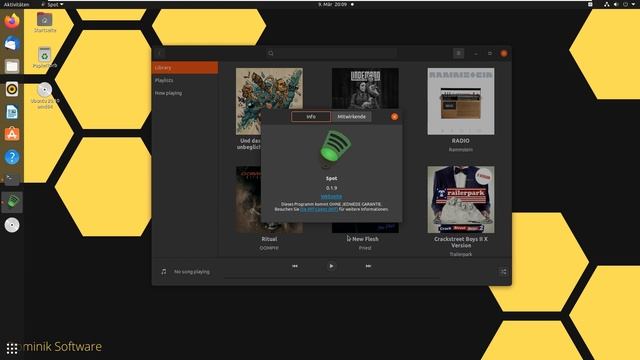Viewport: 640px width, 360px height.
Task: Skip to previous track
Action: [x=295, y=266]
